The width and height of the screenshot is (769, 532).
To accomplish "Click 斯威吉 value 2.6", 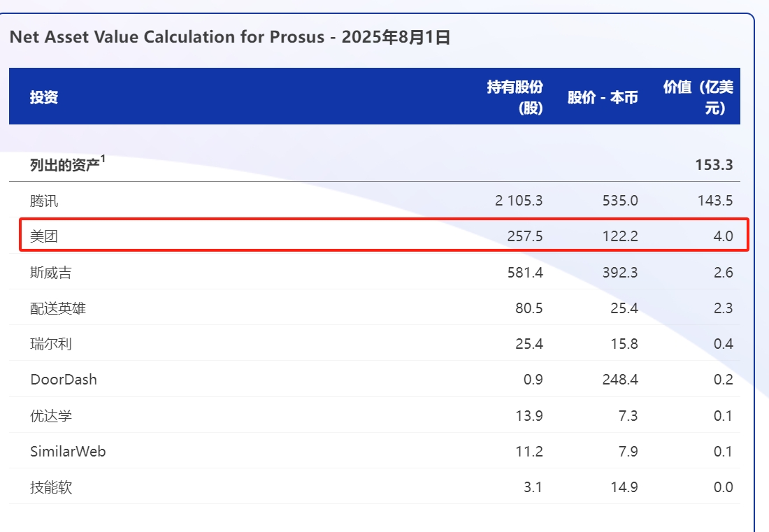I will (x=724, y=272).
